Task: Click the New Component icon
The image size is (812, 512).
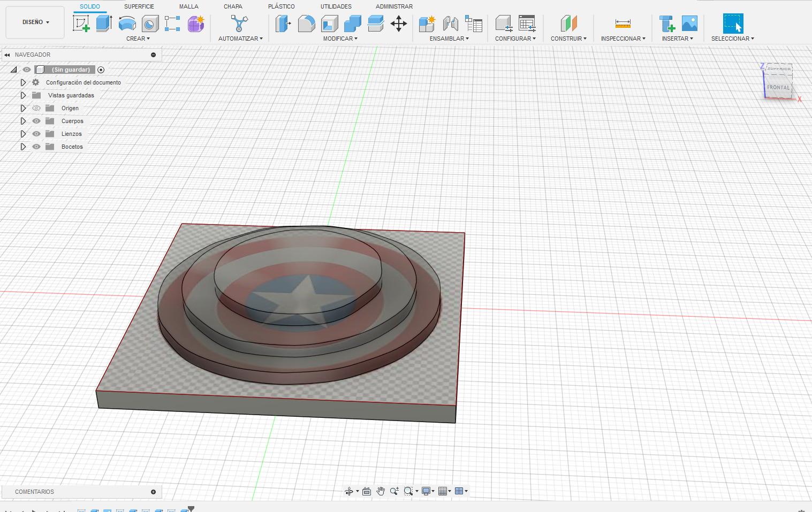Action: pyautogui.click(x=427, y=24)
